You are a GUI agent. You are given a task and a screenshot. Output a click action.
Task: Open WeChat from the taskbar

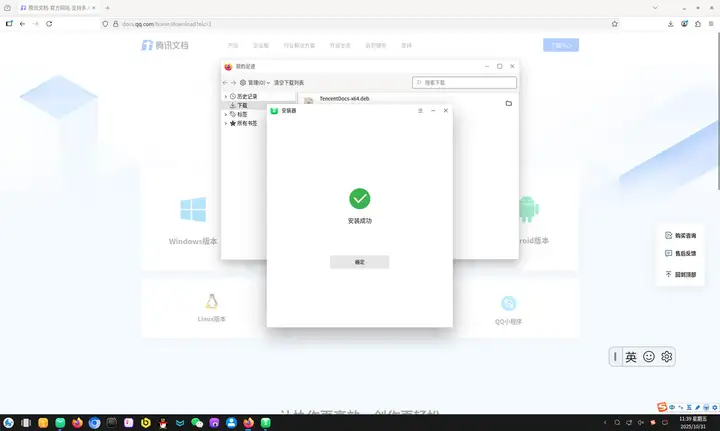click(197, 423)
